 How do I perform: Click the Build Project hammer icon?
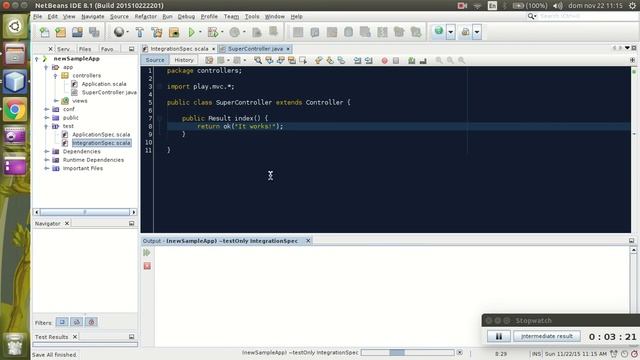[140, 32]
